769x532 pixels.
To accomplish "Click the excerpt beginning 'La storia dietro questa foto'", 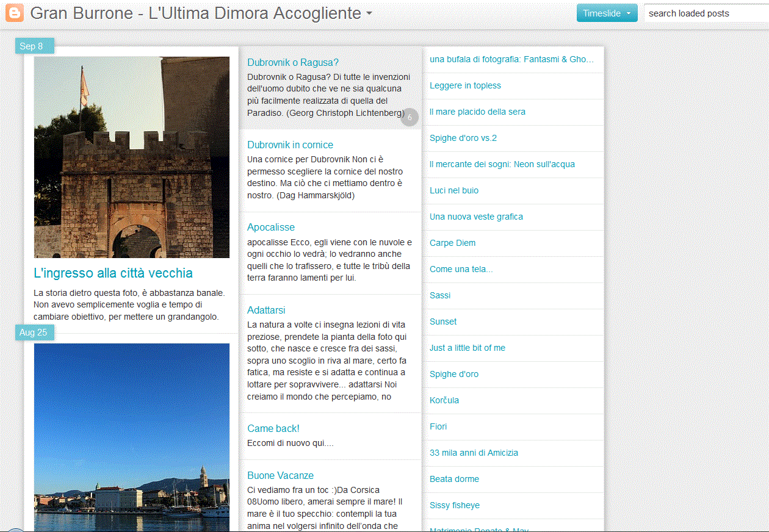I will (129, 305).
